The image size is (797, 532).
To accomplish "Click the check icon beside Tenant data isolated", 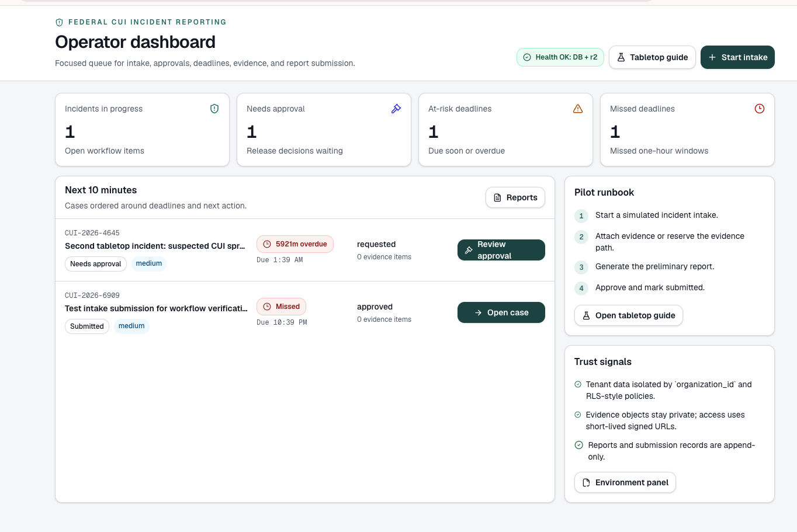I will tap(578, 384).
